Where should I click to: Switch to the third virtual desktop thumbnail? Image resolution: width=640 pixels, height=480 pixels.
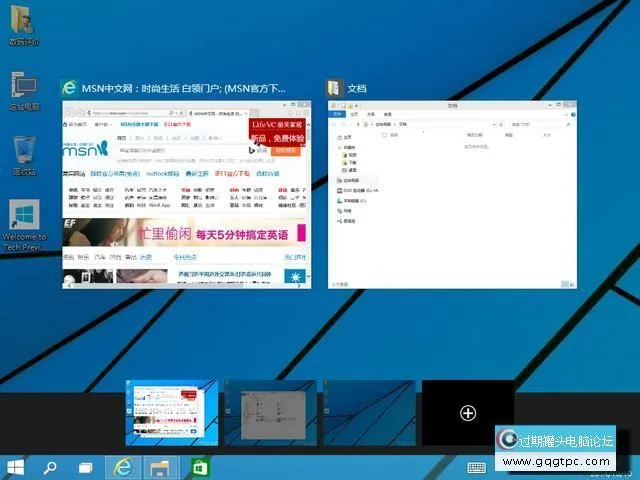(368, 413)
